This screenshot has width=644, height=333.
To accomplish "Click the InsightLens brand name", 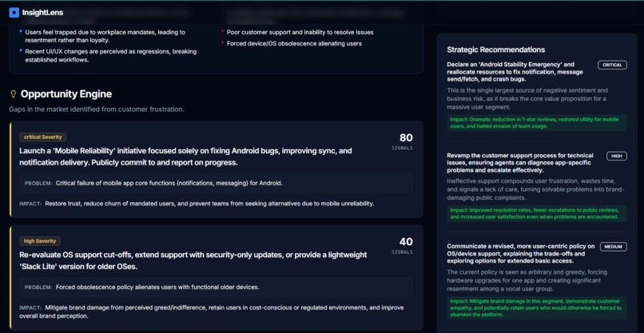I will [x=42, y=12].
